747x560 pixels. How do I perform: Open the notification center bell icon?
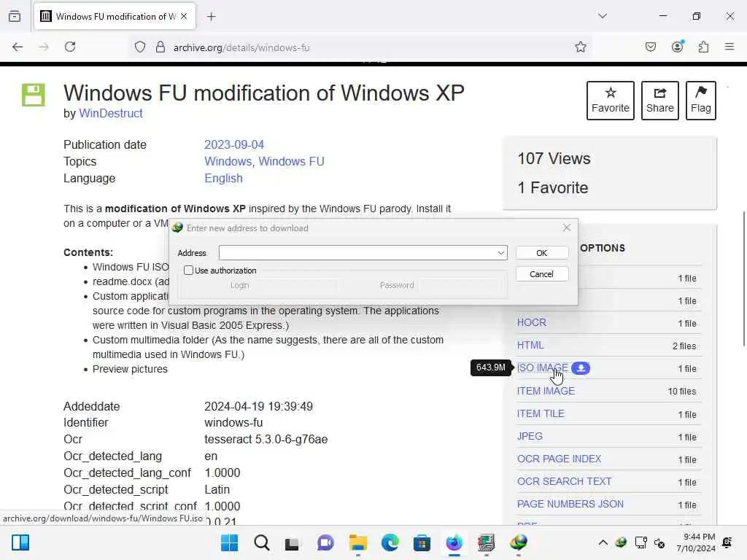[x=727, y=542]
